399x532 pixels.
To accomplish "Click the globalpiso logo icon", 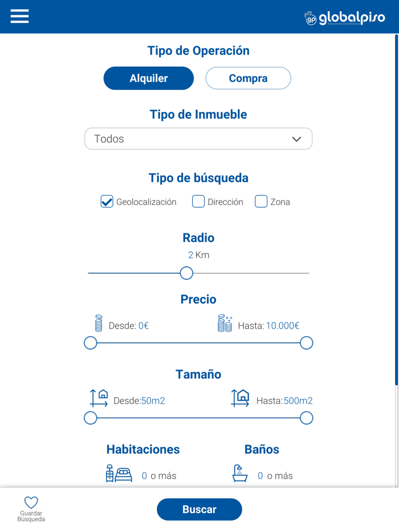I will (x=311, y=17).
